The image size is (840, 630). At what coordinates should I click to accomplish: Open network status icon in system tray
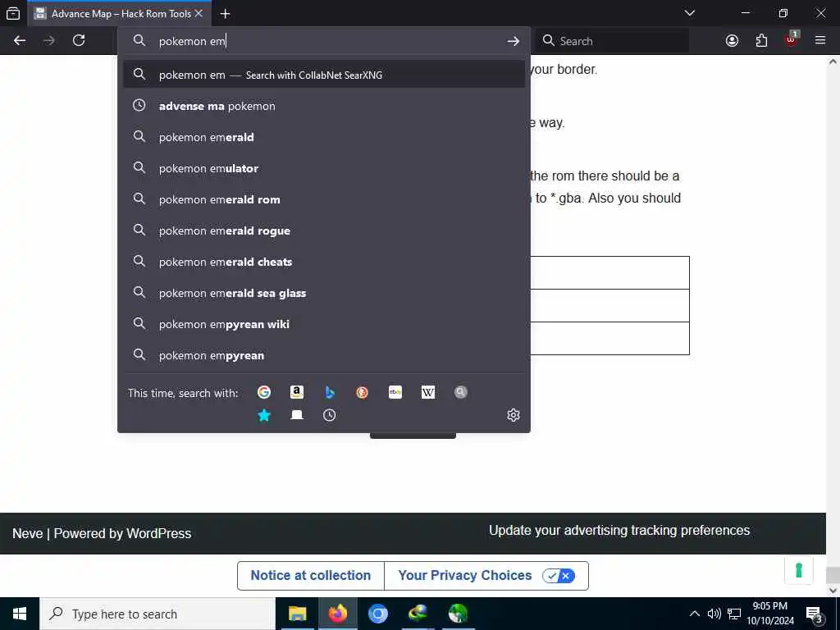(734, 614)
